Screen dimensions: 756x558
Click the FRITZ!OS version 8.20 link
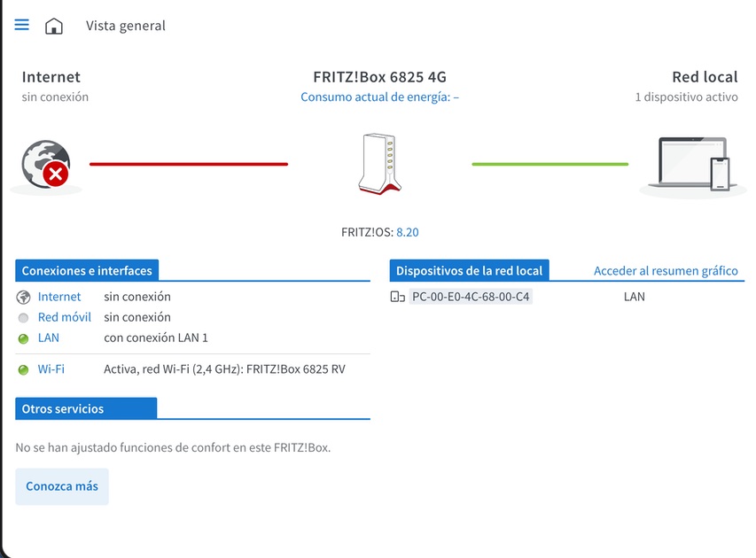click(x=408, y=232)
